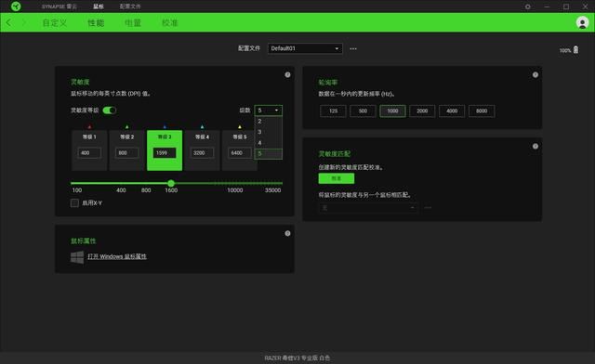Image resolution: width=595 pixels, height=364 pixels.
Task: Click the yellow triangle above 等级 5
Action: pos(240,126)
